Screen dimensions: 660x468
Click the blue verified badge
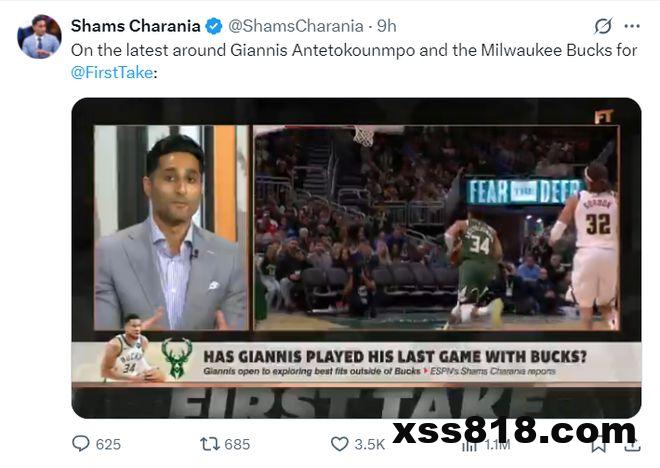click(x=214, y=26)
